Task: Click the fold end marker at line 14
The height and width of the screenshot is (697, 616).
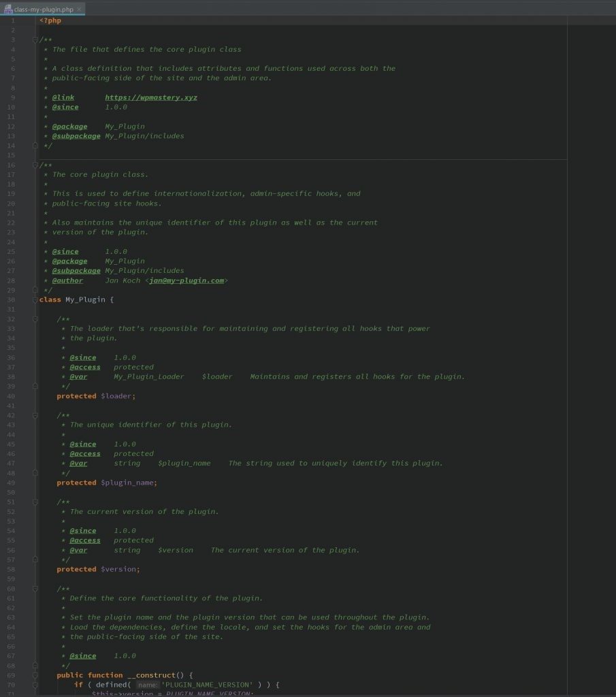Action: click(35, 146)
